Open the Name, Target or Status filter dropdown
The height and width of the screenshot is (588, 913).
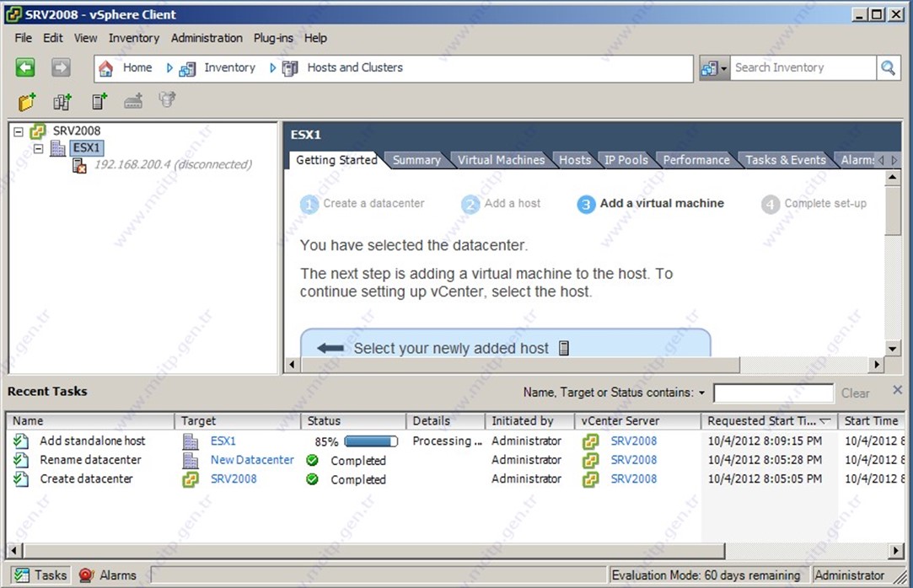point(701,393)
